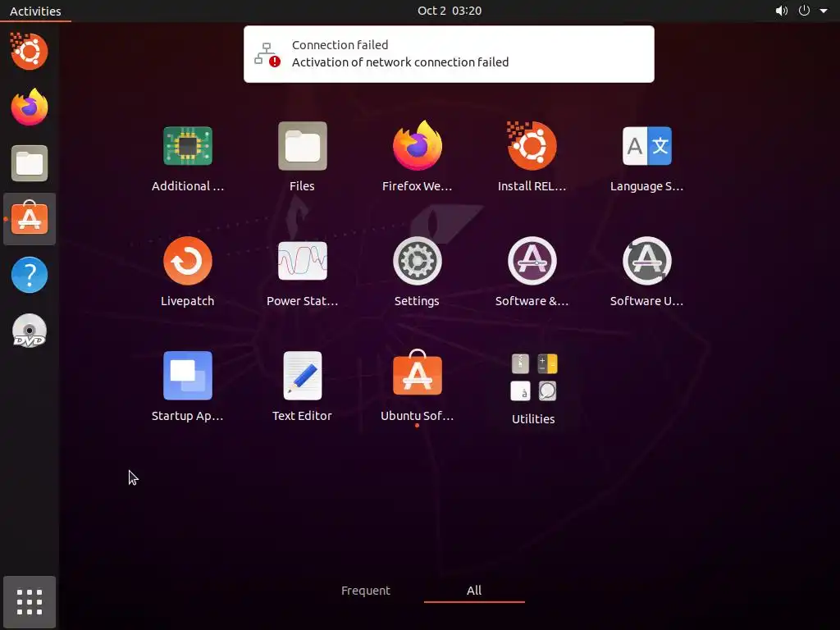
Task: Click the Ubuntu installer icon in the dock
Action: pos(30,51)
